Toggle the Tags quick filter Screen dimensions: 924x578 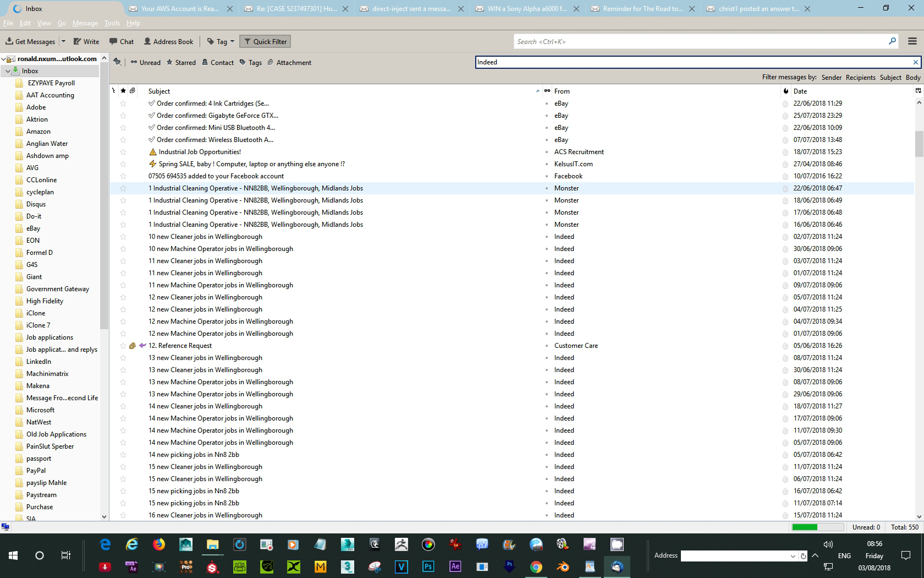pyautogui.click(x=251, y=63)
